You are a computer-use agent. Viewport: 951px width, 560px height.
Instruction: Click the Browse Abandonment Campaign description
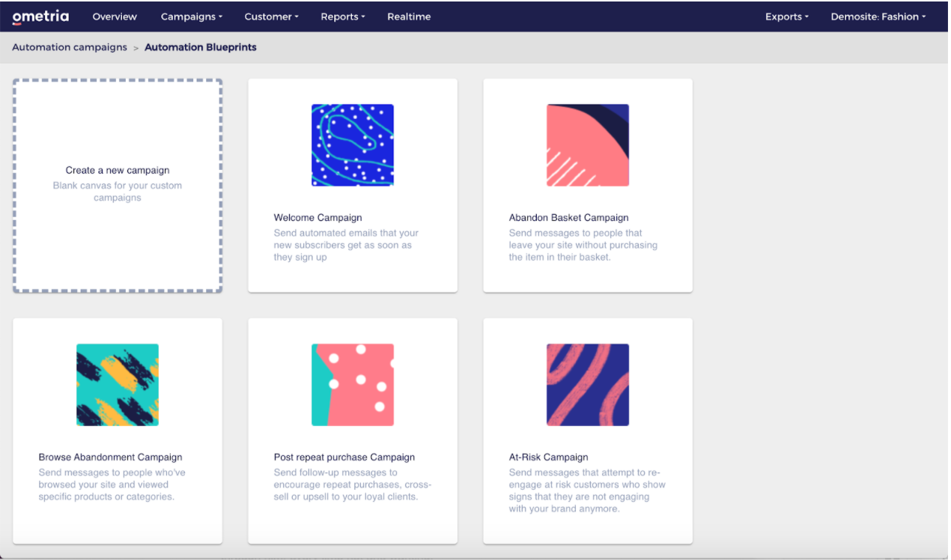112,484
